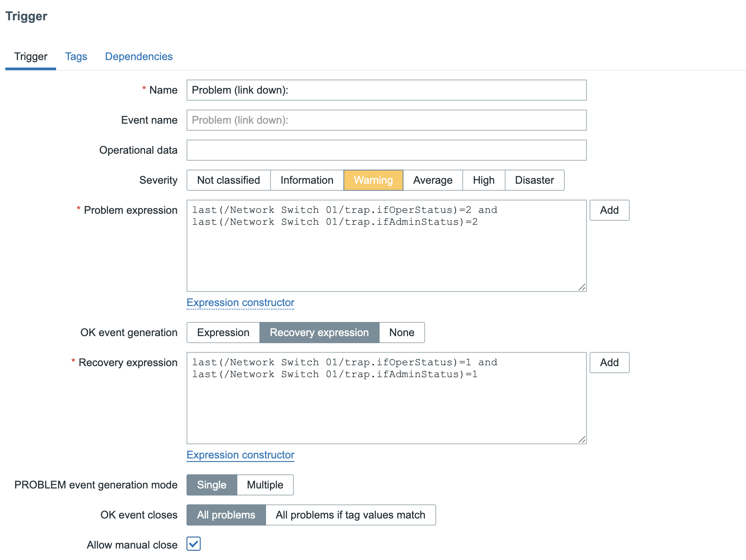The width and height of the screenshot is (746, 560).
Task: Choose Not classified severity
Action: (228, 180)
